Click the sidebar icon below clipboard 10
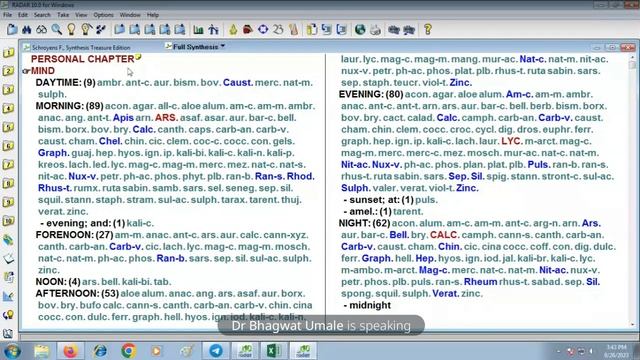This screenshot has height=360, width=640. coord(8,240)
